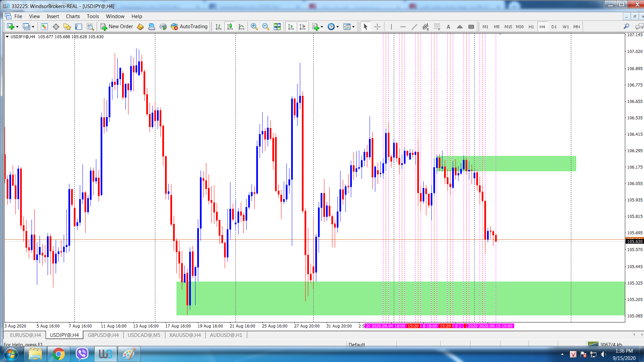Switch to AUDUSD@,H1 chart tab
This screenshot has width=644, height=362.
(226, 335)
